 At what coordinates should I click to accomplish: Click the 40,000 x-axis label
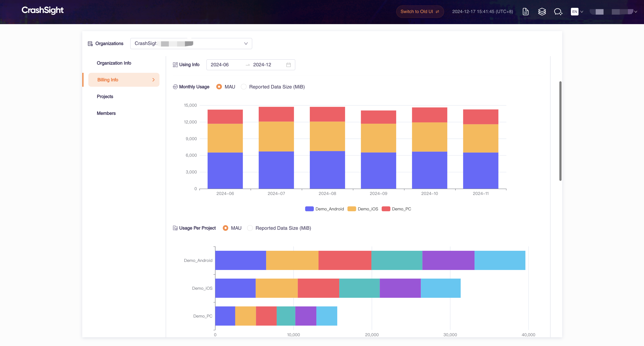(x=528, y=334)
